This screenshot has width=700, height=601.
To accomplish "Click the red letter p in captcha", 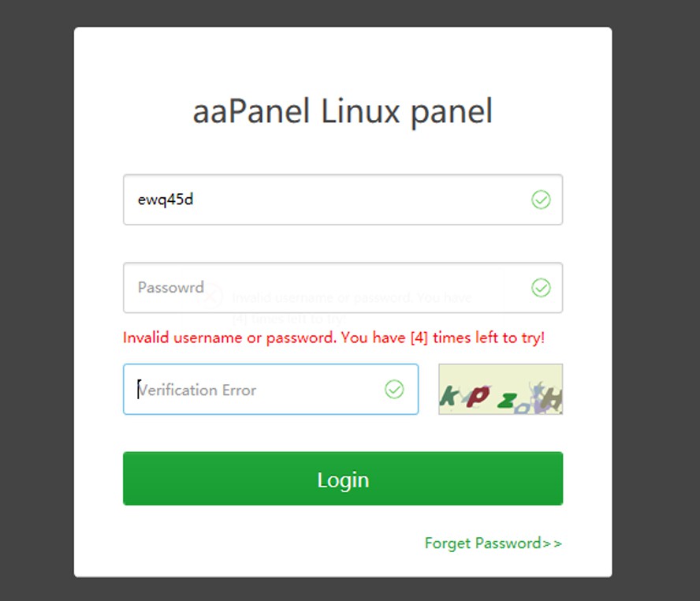I will [x=477, y=394].
